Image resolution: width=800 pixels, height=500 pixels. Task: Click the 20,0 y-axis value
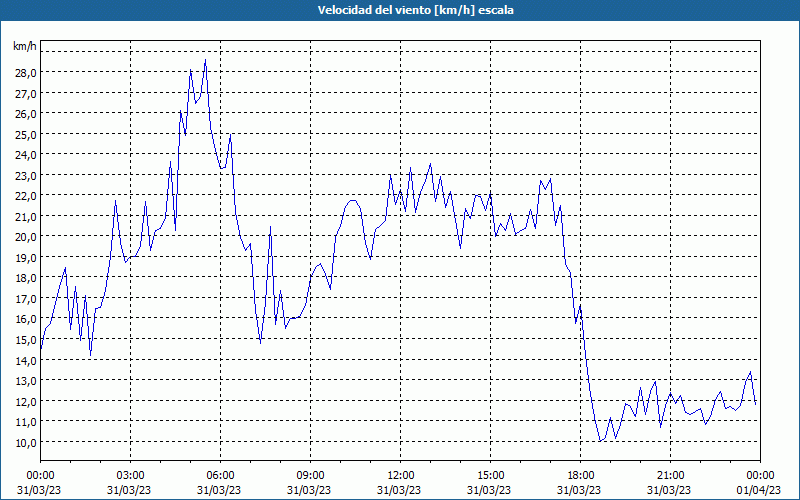[x=26, y=237]
